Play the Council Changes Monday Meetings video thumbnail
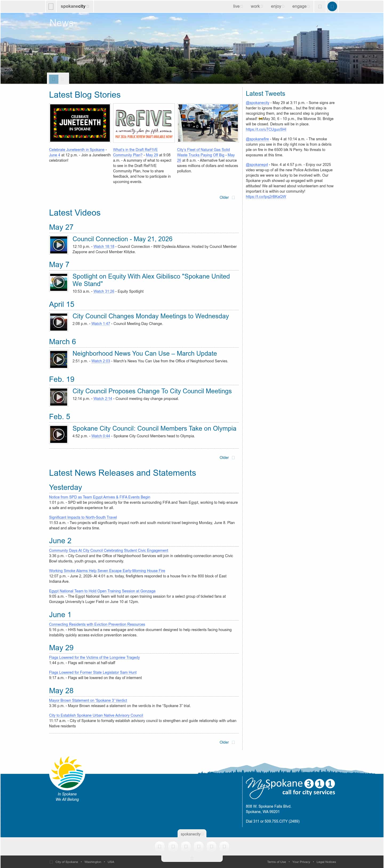Viewport: 384px width, 868px height. 59,322
